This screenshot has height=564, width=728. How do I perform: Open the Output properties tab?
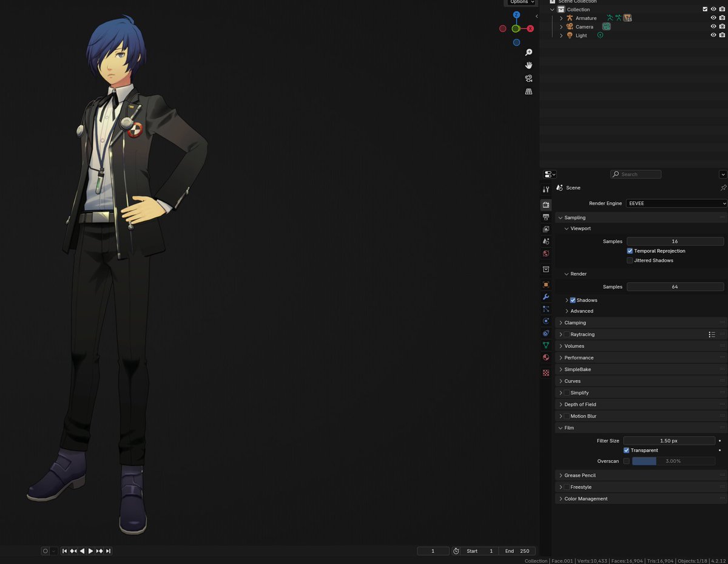tap(546, 217)
